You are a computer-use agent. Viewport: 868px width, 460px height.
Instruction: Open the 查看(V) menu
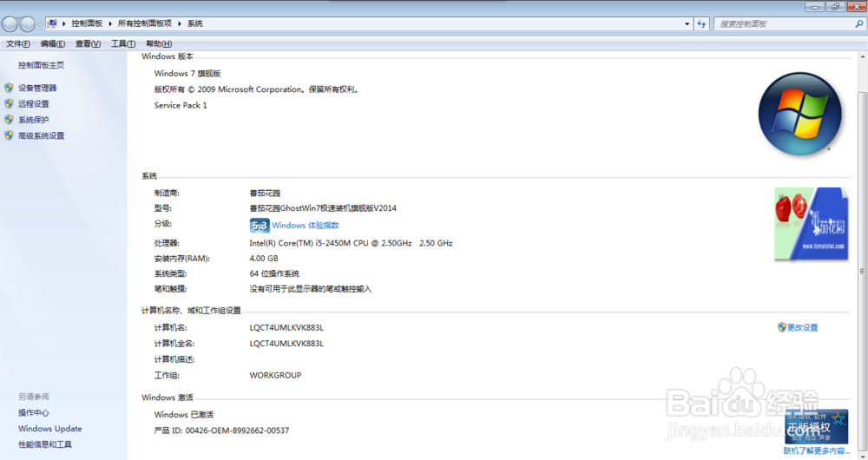click(x=88, y=43)
